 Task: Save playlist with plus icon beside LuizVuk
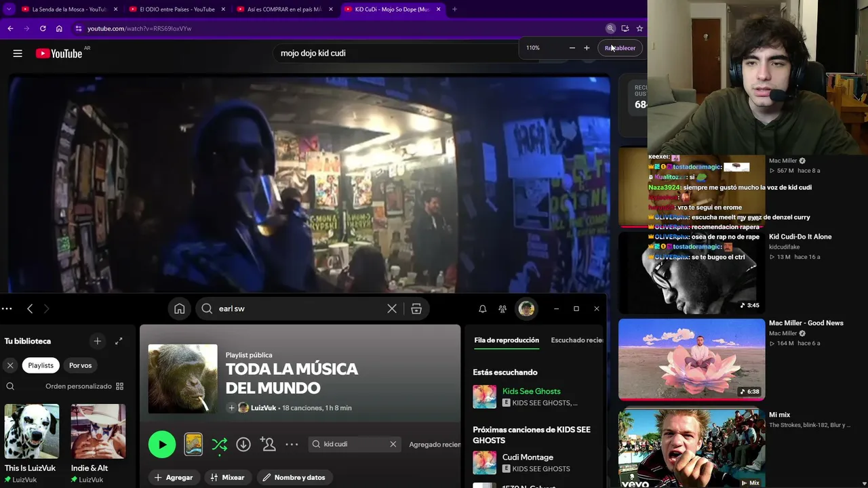click(x=231, y=408)
